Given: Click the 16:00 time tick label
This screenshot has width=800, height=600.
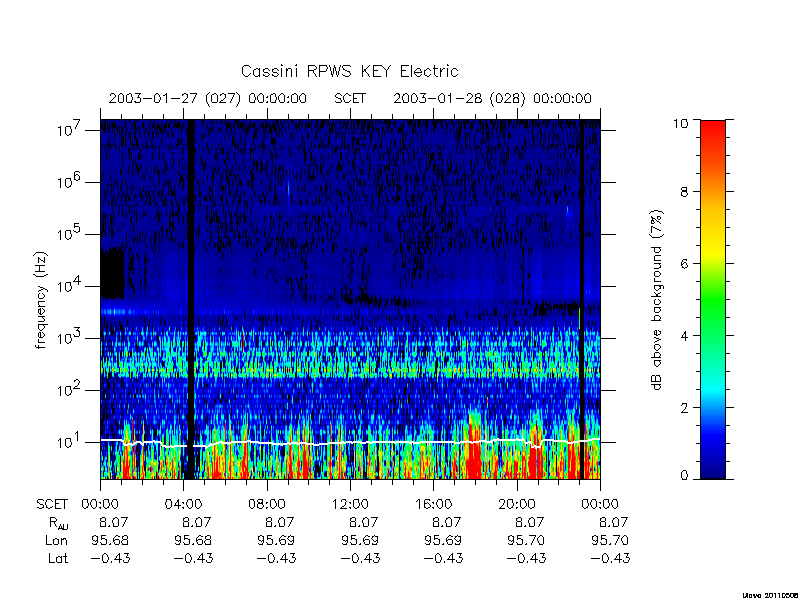Looking at the screenshot, I should (x=433, y=504).
